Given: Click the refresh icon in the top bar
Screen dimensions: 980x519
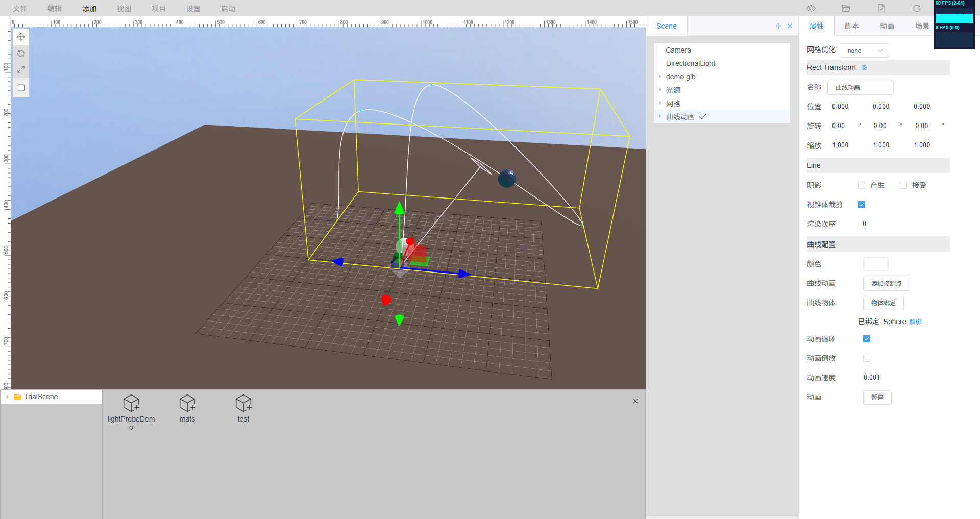Looking at the screenshot, I should point(917,9).
